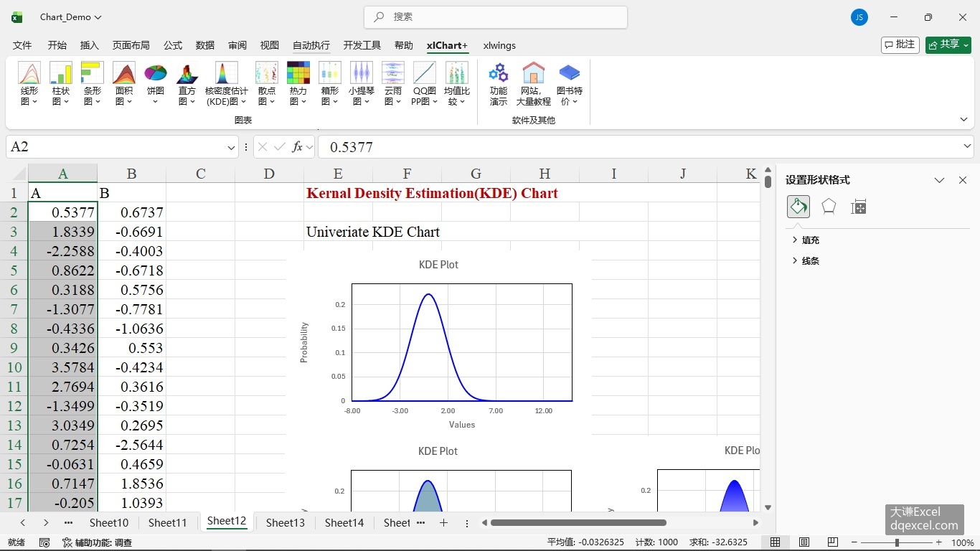Open the 图书特价 book offer menu
This screenshot has width=980, height=551.
(x=570, y=84)
